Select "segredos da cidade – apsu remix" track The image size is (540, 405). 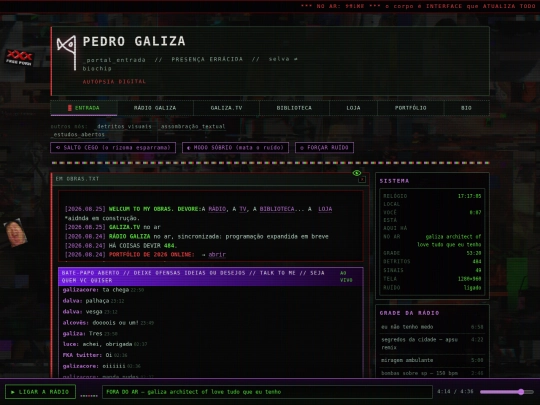(x=432, y=344)
